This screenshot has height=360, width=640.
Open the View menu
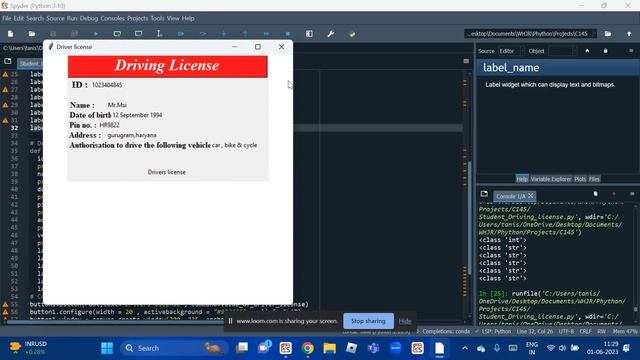click(x=173, y=18)
